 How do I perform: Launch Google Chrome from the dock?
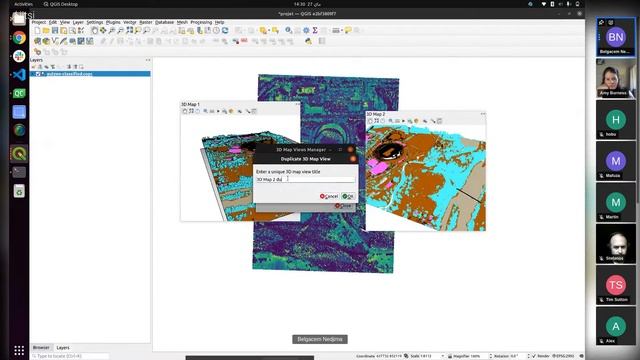tap(19, 38)
